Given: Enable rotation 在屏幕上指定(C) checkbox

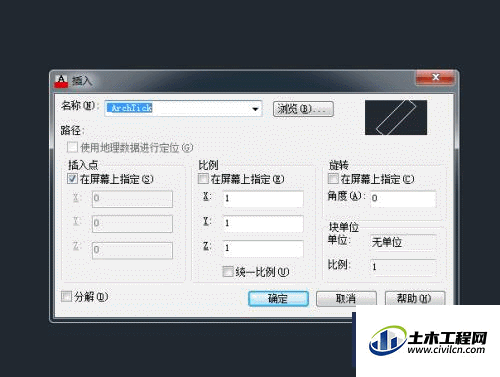Looking at the screenshot, I should click(333, 179).
